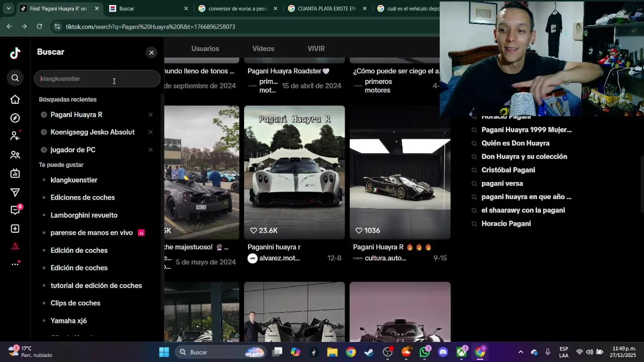Choose suggestion tutorial de edición de coches
This screenshot has height=362, width=644.
96,286
